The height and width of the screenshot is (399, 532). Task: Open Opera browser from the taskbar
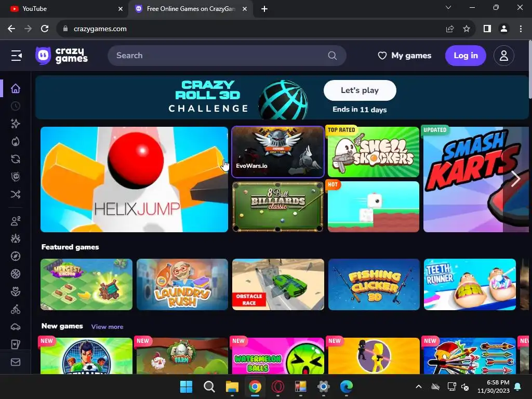(x=277, y=387)
